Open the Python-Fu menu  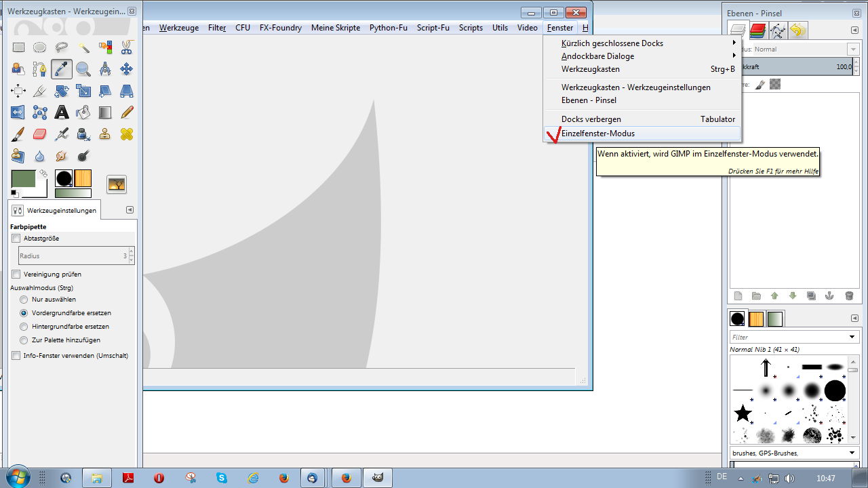pos(388,28)
